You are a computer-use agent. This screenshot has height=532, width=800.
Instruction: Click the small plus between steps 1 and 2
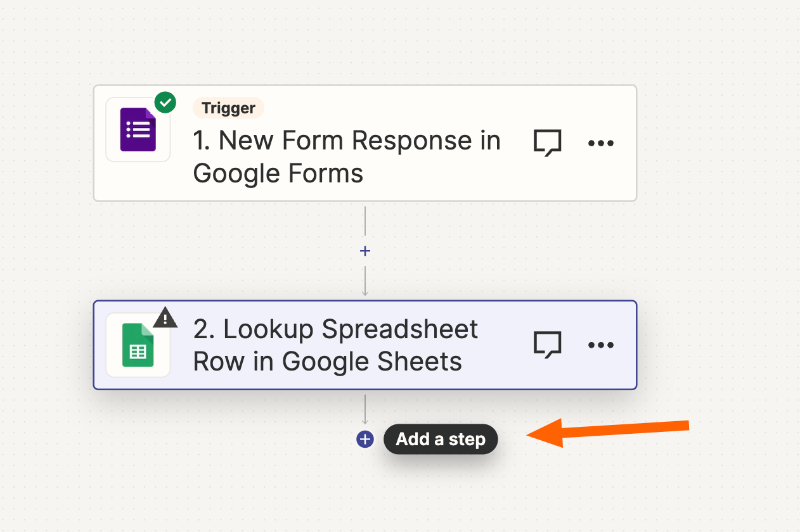(365, 251)
